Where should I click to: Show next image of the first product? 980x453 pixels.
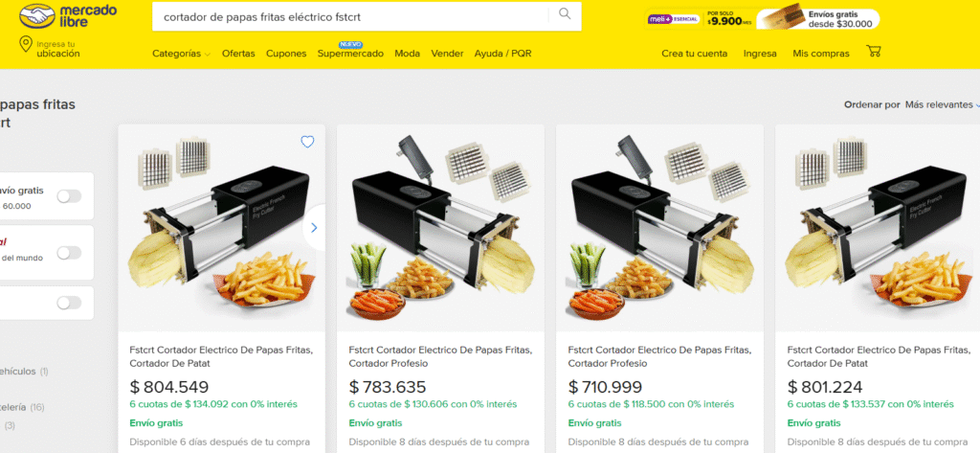(x=314, y=228)
